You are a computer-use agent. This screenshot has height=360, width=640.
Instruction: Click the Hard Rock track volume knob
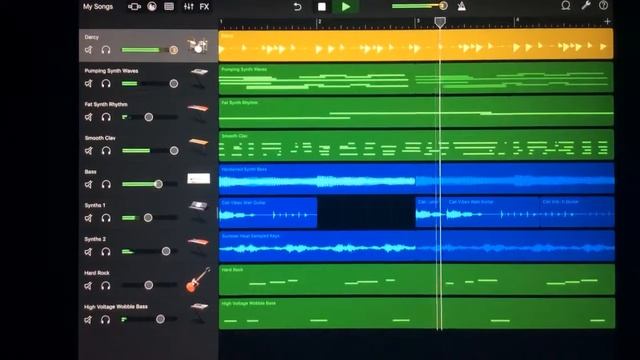[x=149, y=285]
